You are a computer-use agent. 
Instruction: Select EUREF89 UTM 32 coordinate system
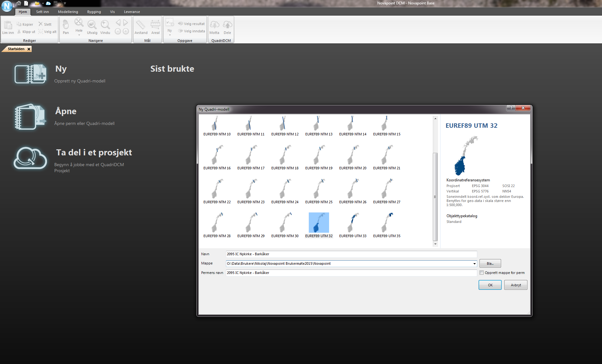(319, 225)
